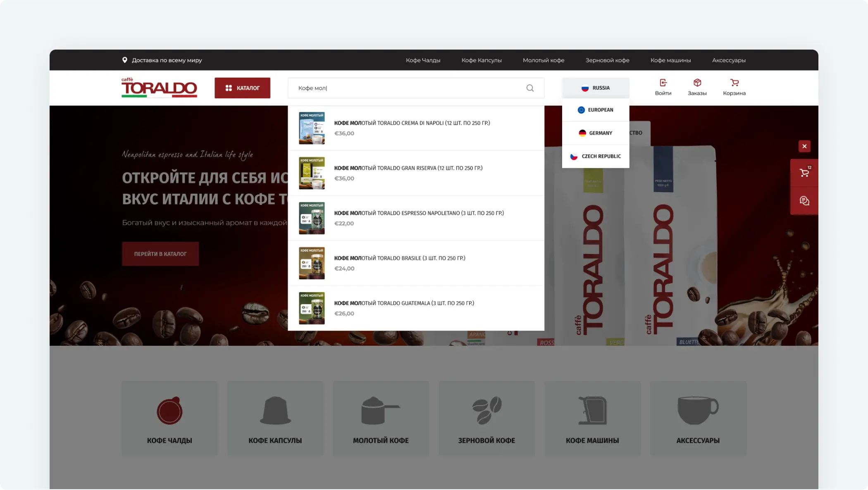This screenshot has width=868, height=490.
Task: Pick Czech Republic region option
Action: [x=595, y=156]
